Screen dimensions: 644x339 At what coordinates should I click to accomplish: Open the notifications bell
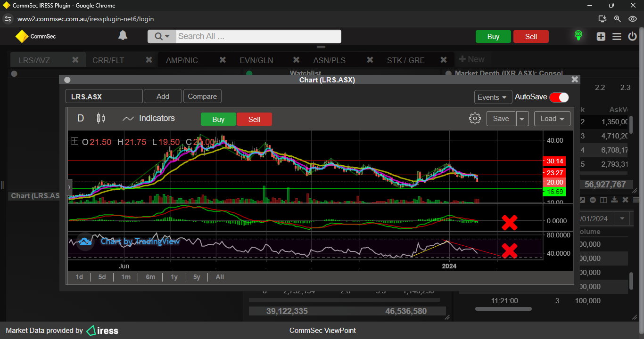click(123, 36)
